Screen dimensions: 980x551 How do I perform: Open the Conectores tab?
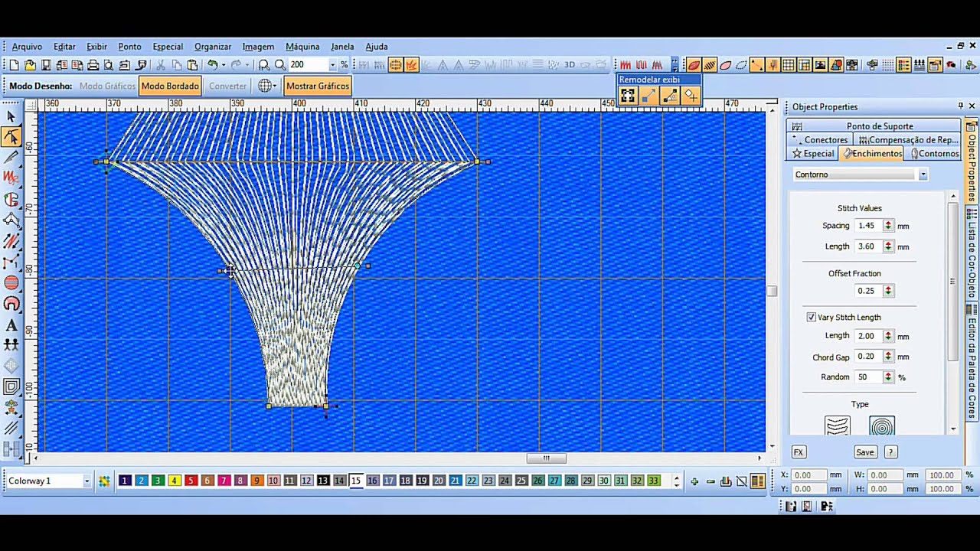pos(820,140)
